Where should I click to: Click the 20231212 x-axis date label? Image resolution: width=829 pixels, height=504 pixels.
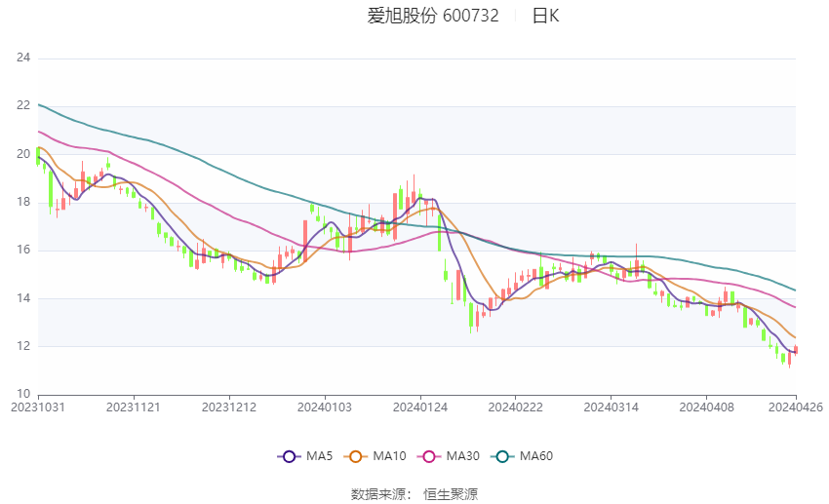(229, 407)
